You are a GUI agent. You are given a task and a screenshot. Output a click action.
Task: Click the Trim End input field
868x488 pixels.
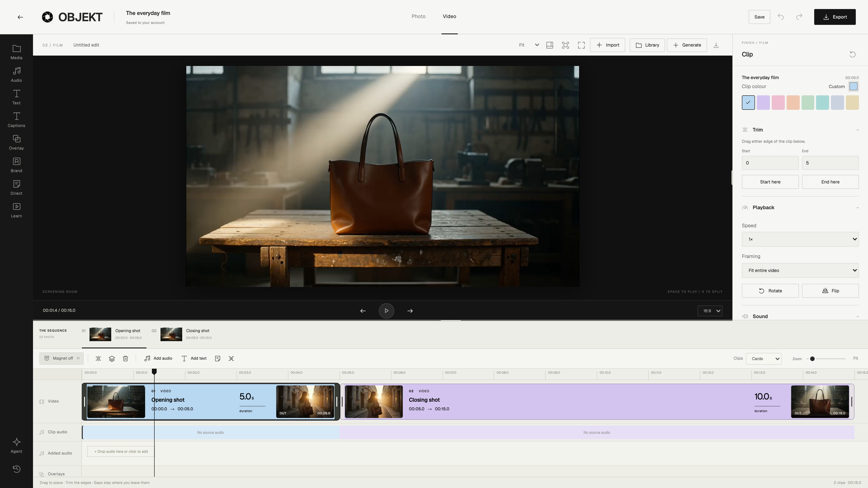[x=830, y=163]
